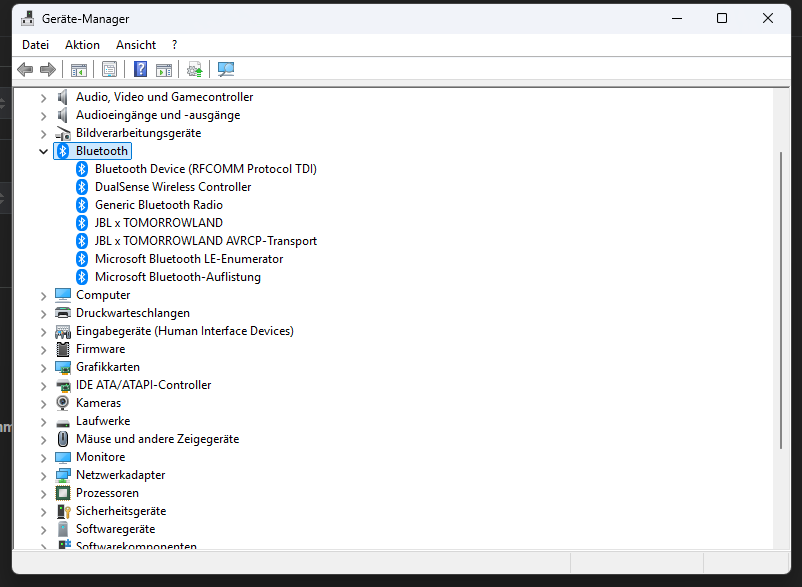Select the Sicherheitsgeräte label
Viewport: 802px width, 587px height.
[121, 511]
